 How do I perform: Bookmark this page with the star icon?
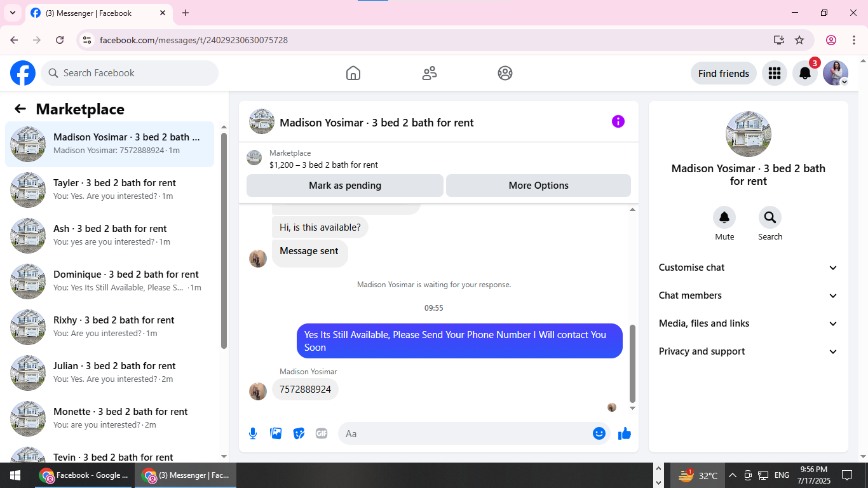[799, 40]
